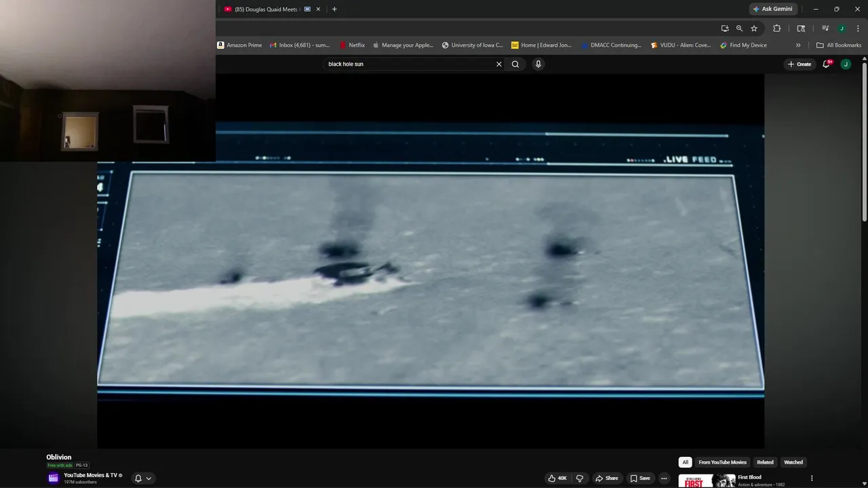Open the Home | Edward Jones bookmark
The width and height of the screenshot is (868, 488).
[x=542, y=45]
